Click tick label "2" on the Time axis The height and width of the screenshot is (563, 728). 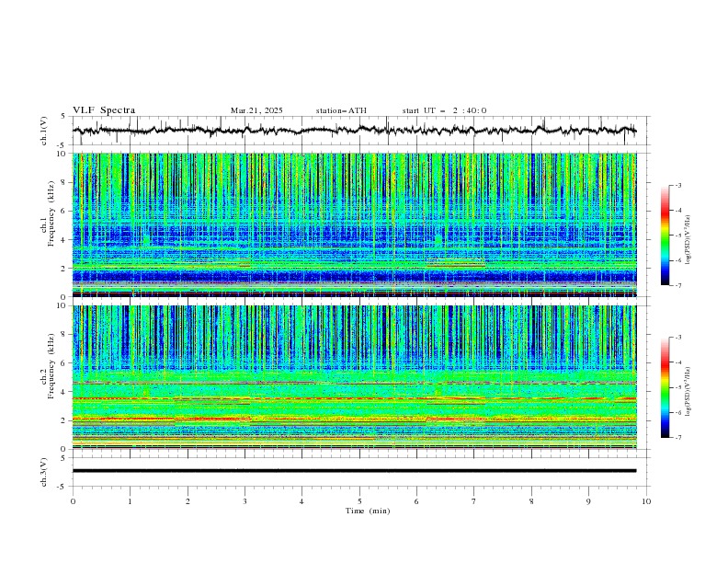click(x=188, y=501)
